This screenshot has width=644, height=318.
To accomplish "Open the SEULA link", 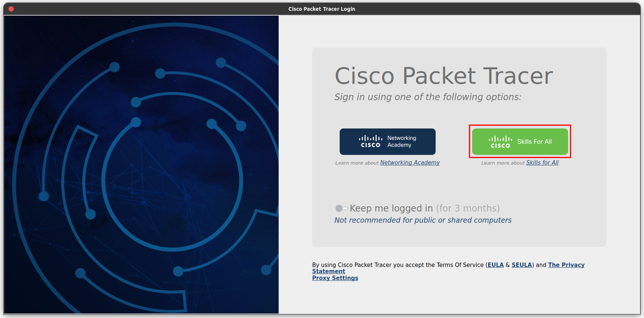I will coord(522,265).
